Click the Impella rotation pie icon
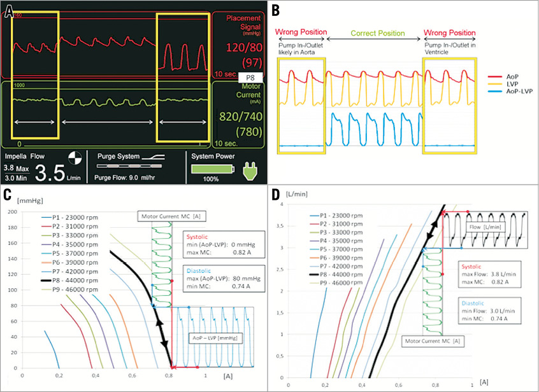The image size is (539, 392). (75, 157)
